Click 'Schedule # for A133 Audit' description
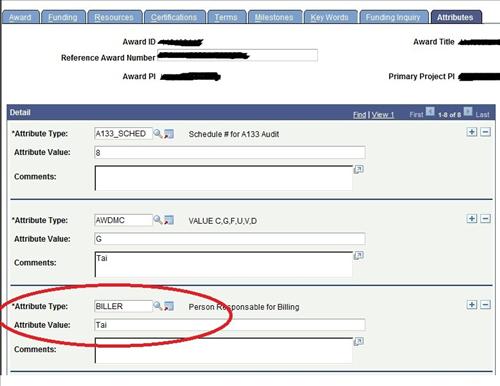The height and width of the screenshot is (386, 500). click(234, 134)
